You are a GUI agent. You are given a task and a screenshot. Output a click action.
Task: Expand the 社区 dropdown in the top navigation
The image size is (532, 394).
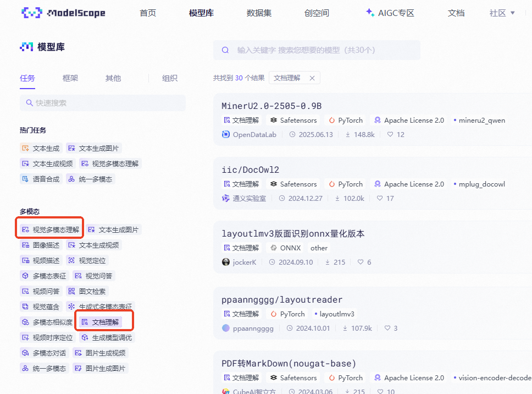[x=502, y=13]
